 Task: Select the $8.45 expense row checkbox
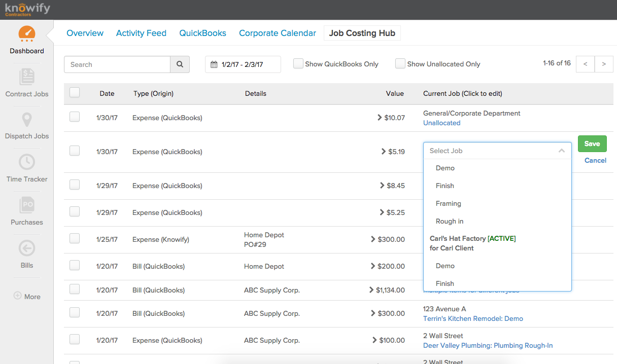[x=75, y=185]
